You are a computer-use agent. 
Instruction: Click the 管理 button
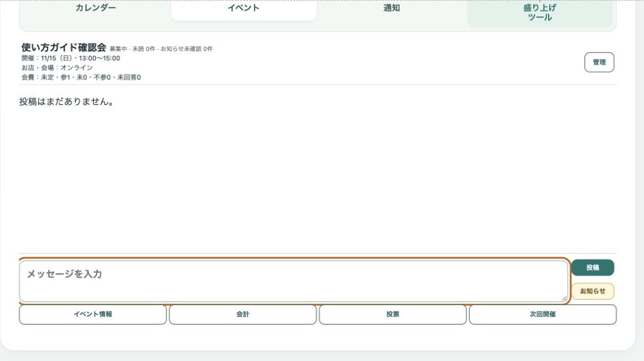(599, 63)
